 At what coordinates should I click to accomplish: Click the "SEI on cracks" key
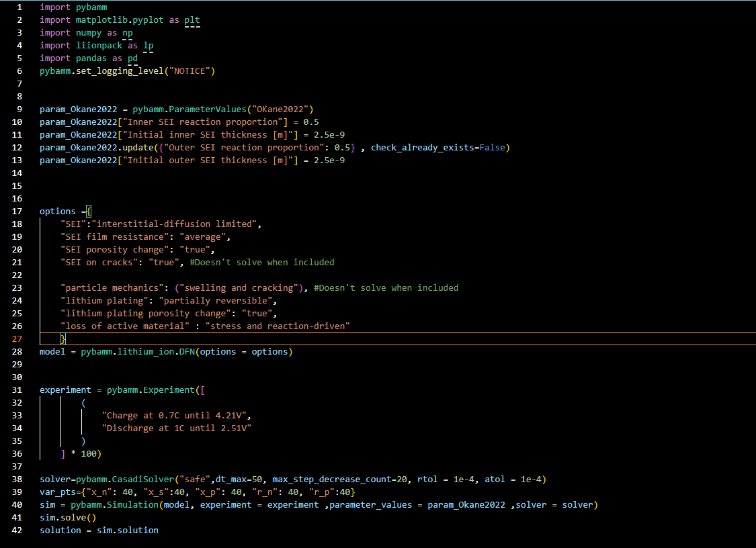click(99, 262)
